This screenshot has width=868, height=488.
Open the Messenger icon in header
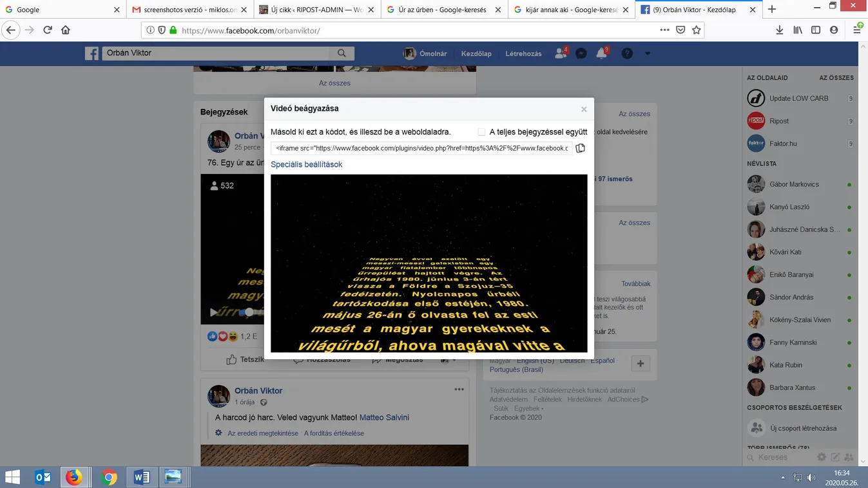point(581,53)
